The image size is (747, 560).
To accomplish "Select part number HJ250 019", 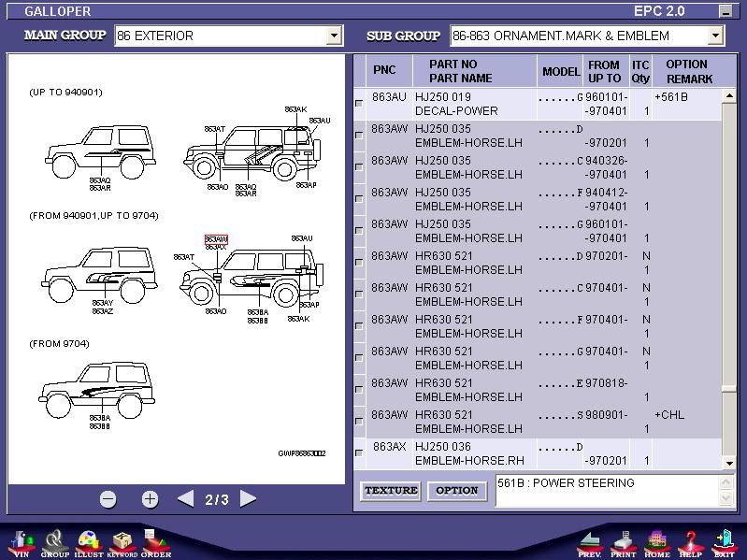I will (x=442, y=97).
